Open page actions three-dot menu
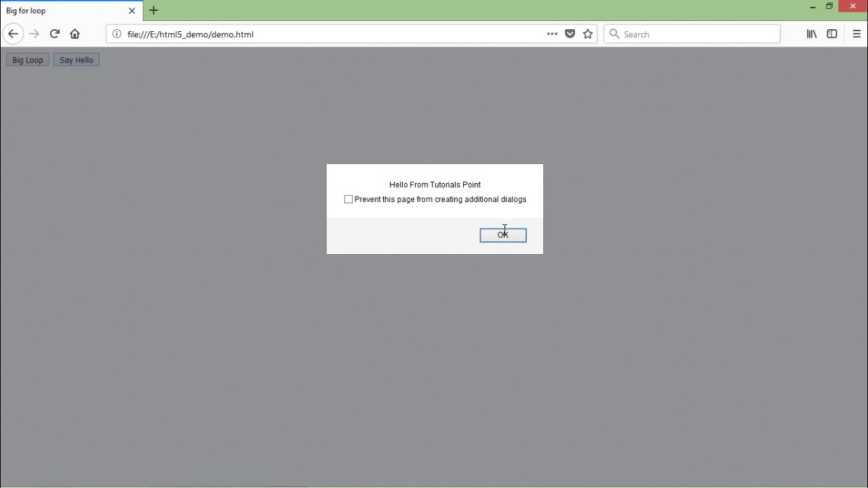868x488 pixels. [552, 34]
